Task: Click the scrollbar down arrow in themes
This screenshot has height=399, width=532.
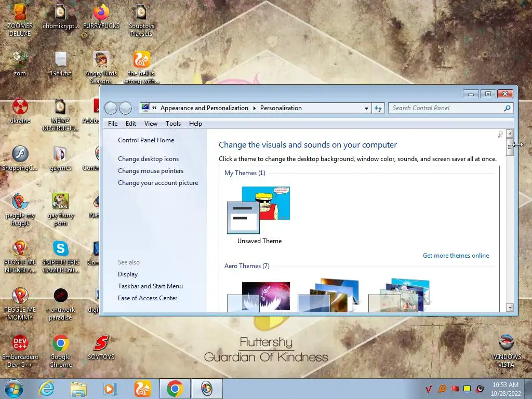Action: 510,308
